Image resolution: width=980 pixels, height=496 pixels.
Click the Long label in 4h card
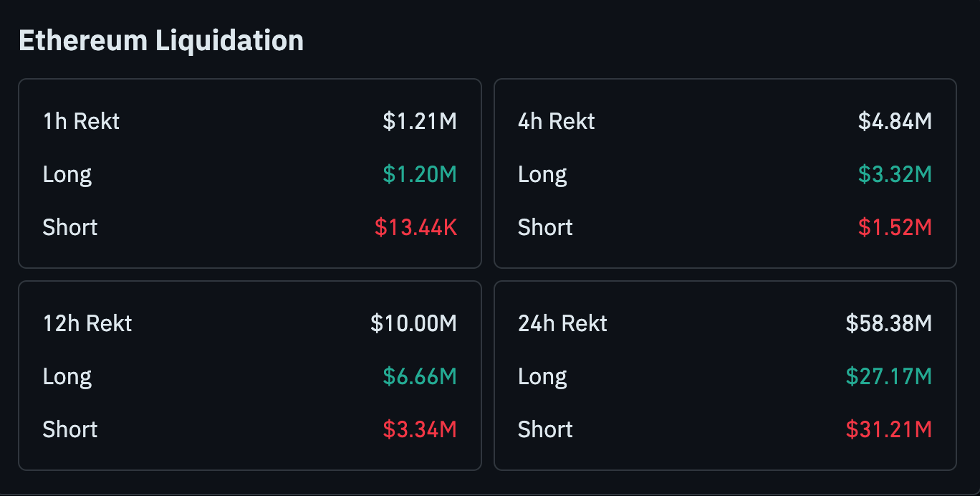(x=542, y=174)
